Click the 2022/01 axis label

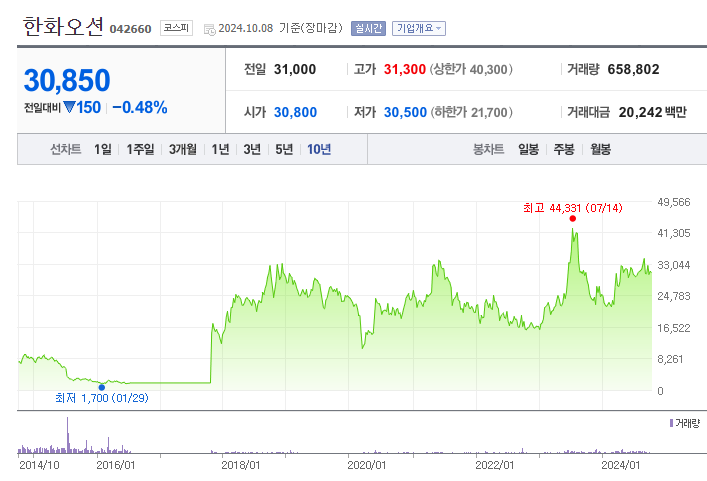[x=495, y=465]
